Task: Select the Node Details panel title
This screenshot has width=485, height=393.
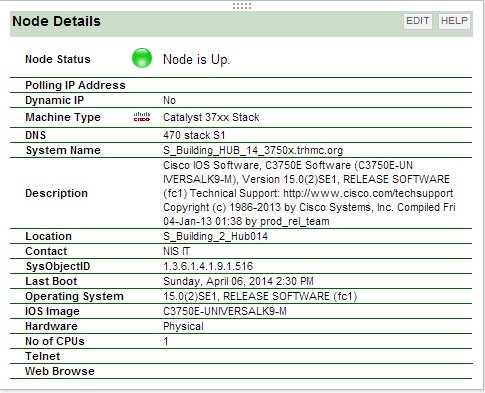Action: [x=56, y=21]
